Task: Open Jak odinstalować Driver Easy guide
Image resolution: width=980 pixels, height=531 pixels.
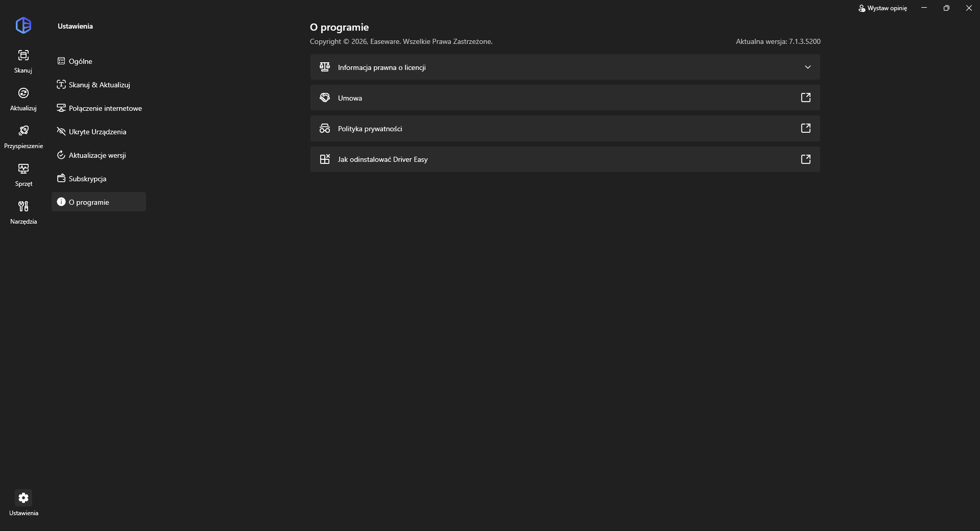Action: (565, 159)
